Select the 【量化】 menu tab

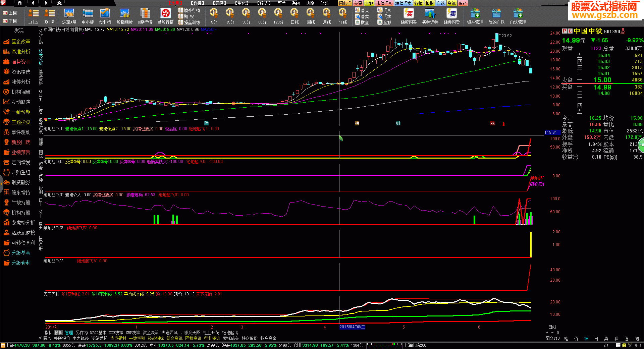pyautogui.click(x=241, y=3)
